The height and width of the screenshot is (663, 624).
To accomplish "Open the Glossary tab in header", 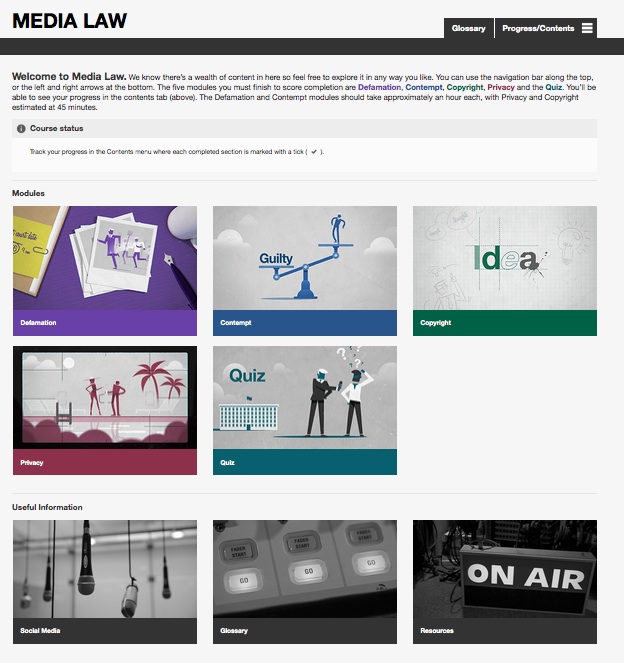I will click(468, 28).
